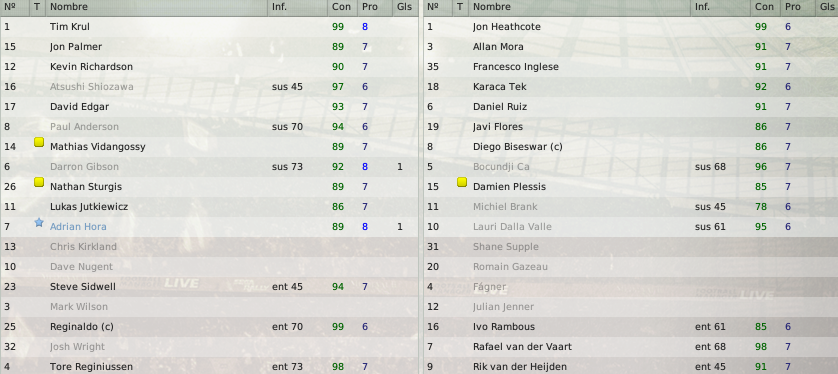Click Mathias Vidangossy's yellow card icon
This screenshot has width=838, height=374.
(x=38, y=142)
